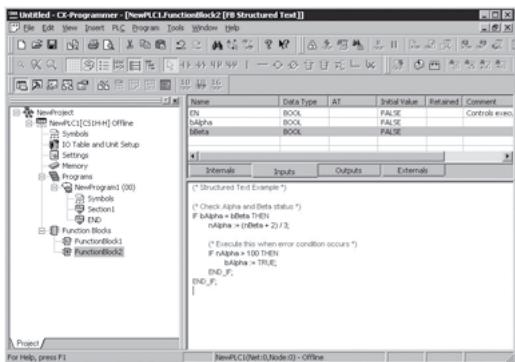Open the Edit menu
The image size is (515, 362).
48,28
